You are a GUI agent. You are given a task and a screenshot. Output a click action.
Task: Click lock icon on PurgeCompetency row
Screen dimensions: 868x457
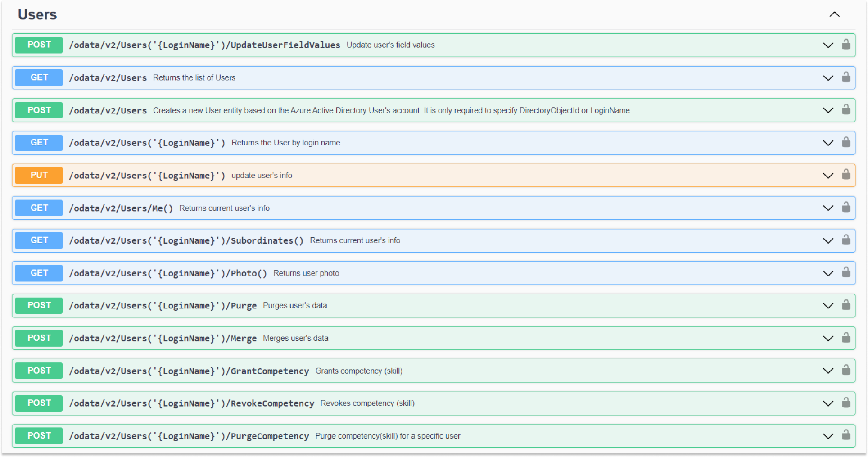pos(846,435)
